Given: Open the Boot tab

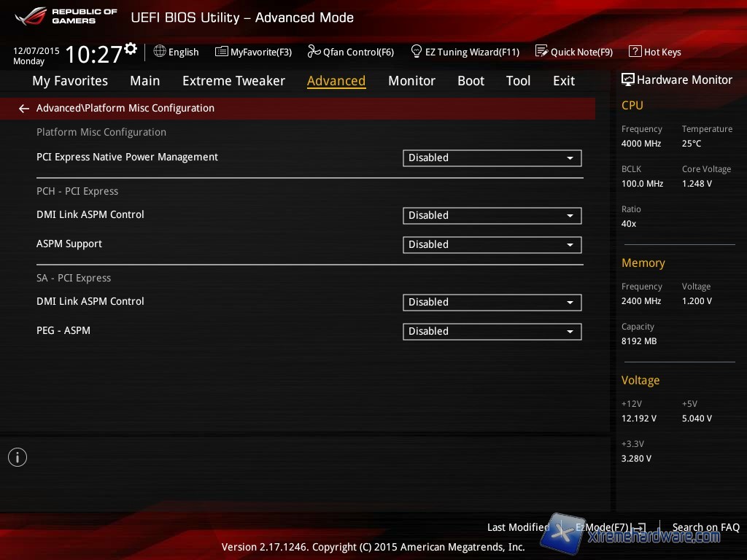Looking at the screenshot, I should (x=471, y=81).
